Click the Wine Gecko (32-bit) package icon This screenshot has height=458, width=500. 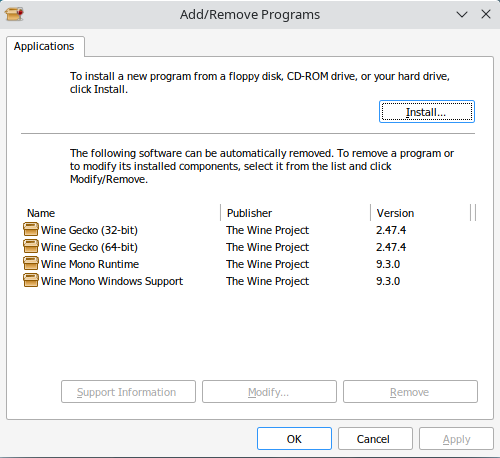31,229
